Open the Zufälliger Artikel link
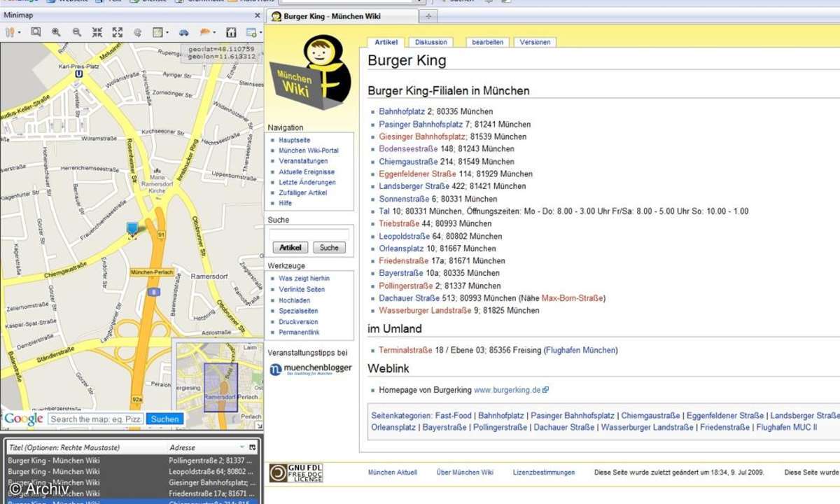The width and height of the screenshot is (840, 504). [302, 192]
